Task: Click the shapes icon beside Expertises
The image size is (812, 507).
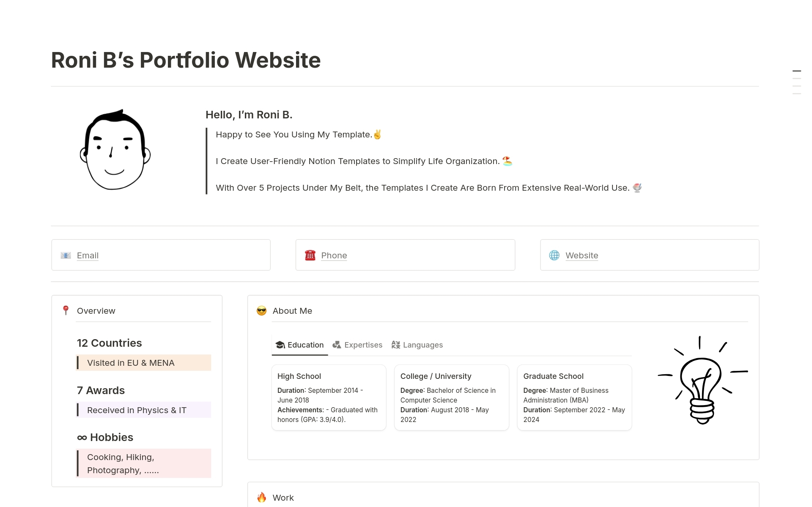Action: point(337,345)
